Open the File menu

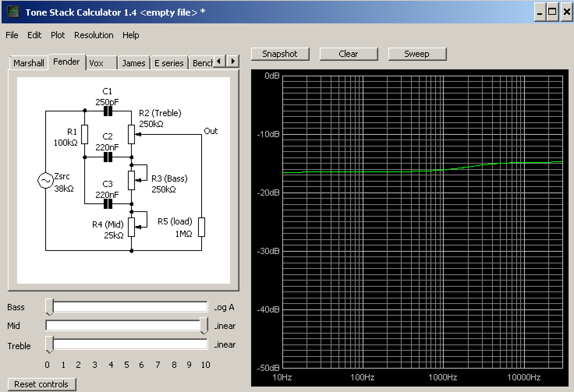point(12,35)
